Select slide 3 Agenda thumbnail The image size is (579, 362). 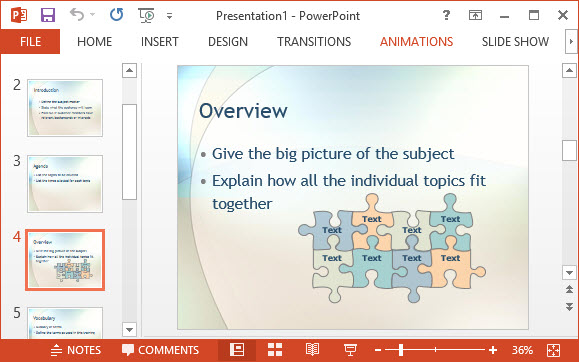point(65,184)
